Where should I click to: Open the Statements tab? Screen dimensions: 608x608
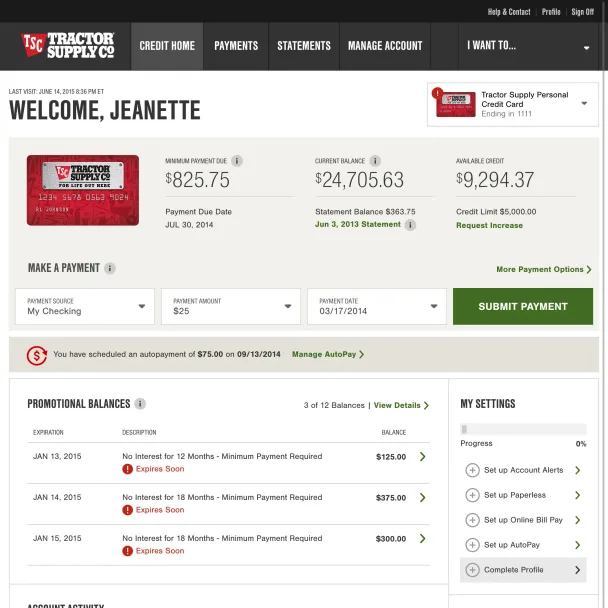(304, 46)
